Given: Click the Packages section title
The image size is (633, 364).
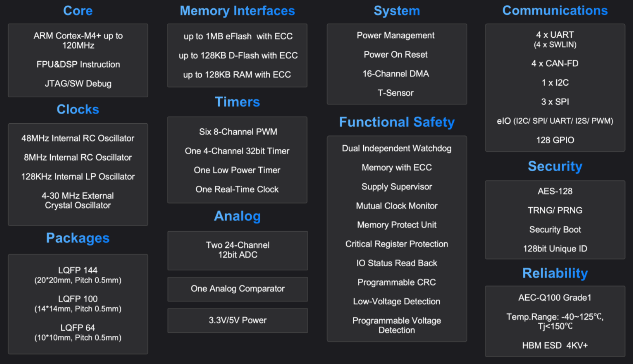Looking at the screenshot, I should click(78, 238).
